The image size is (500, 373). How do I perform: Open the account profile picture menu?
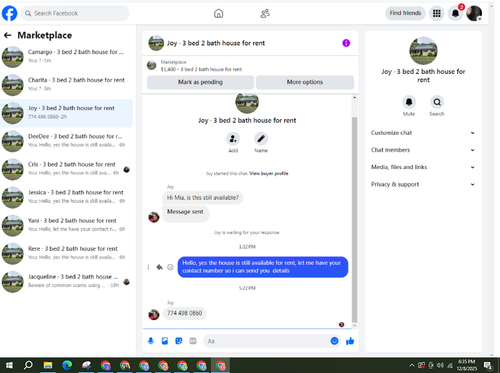pyautogui.click(x=474, y=13)
